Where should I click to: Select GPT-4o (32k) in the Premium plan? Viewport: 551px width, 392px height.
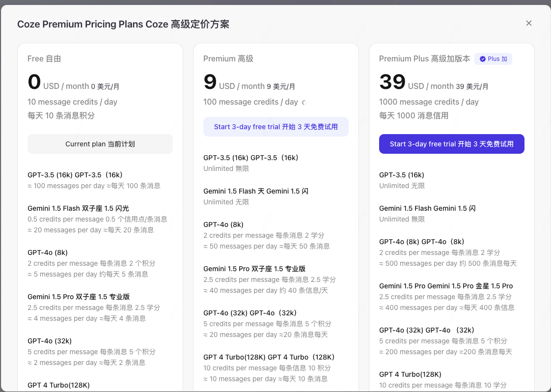pyautogui.click(x=250, y=313)
